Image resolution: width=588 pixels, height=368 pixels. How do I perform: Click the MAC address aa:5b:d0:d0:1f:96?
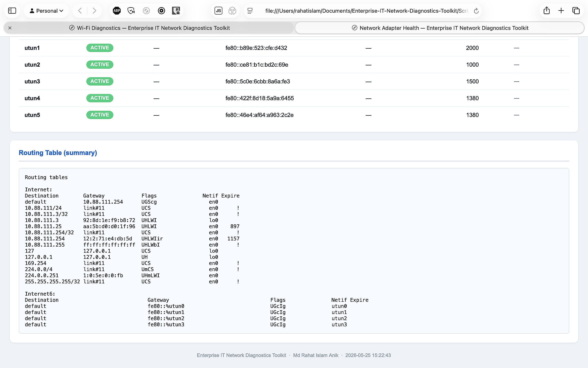click(109, 227)
